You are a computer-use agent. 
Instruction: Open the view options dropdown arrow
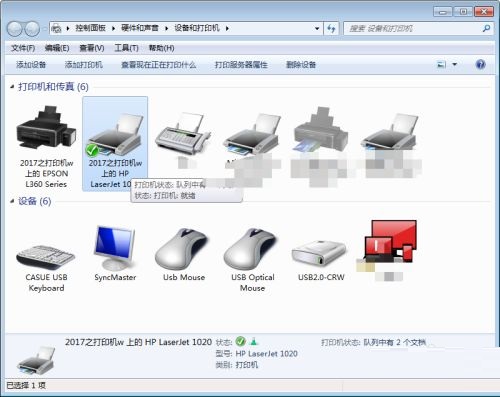coord(454,64)
